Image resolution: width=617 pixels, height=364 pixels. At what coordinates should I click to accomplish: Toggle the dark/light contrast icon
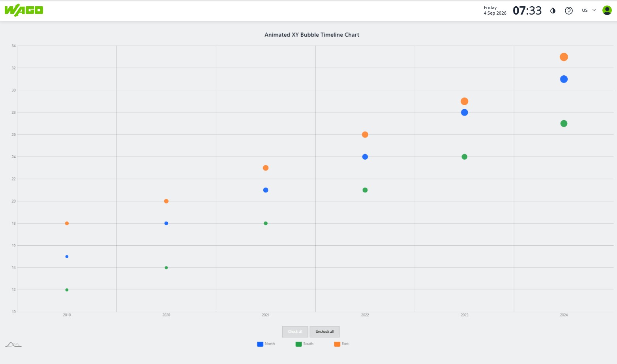tap(553, 11)
